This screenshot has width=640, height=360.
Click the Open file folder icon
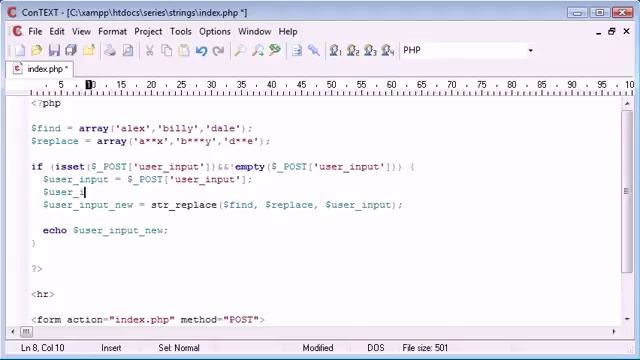coord(37,50)
